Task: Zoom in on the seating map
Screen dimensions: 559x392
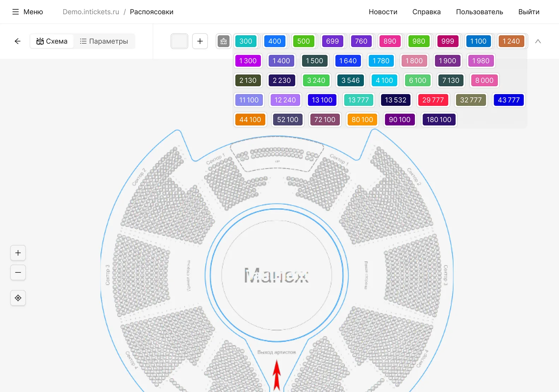Action: pos(18,253)
